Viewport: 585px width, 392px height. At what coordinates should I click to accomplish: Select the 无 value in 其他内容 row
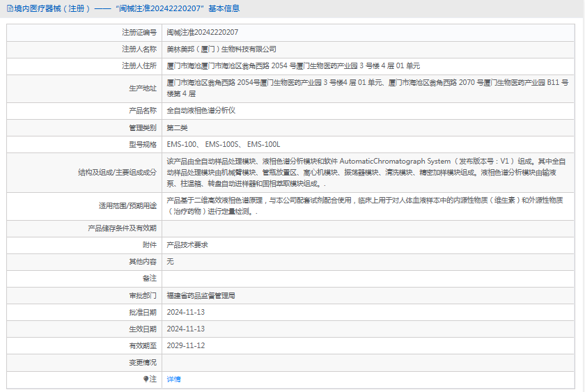point(170,262)
